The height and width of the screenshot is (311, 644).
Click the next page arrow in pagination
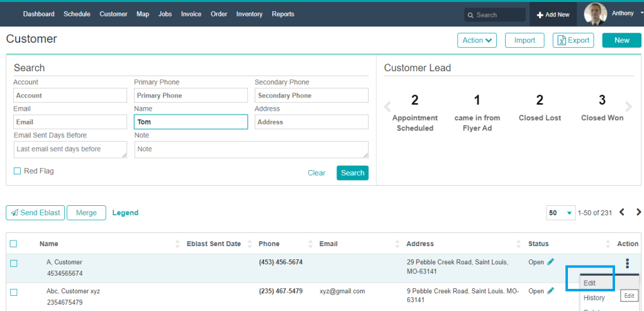click(639, 213)
